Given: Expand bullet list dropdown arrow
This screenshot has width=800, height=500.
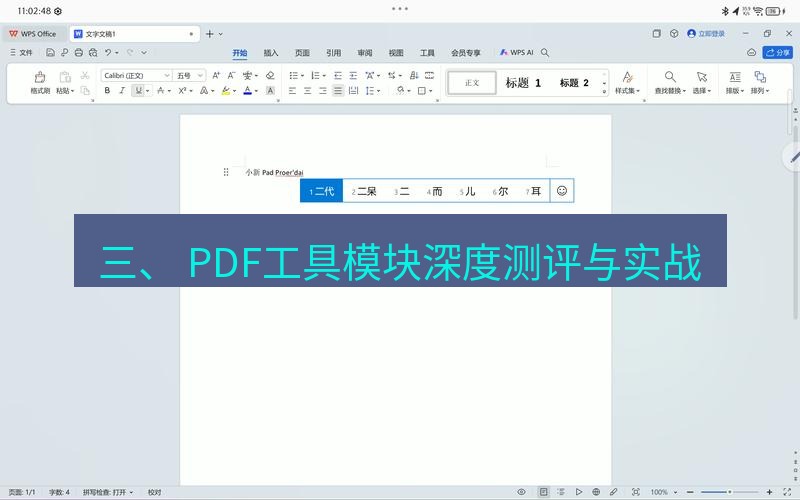Looking at the screenshot, I should pyautogui.click(x=302, y=76).
